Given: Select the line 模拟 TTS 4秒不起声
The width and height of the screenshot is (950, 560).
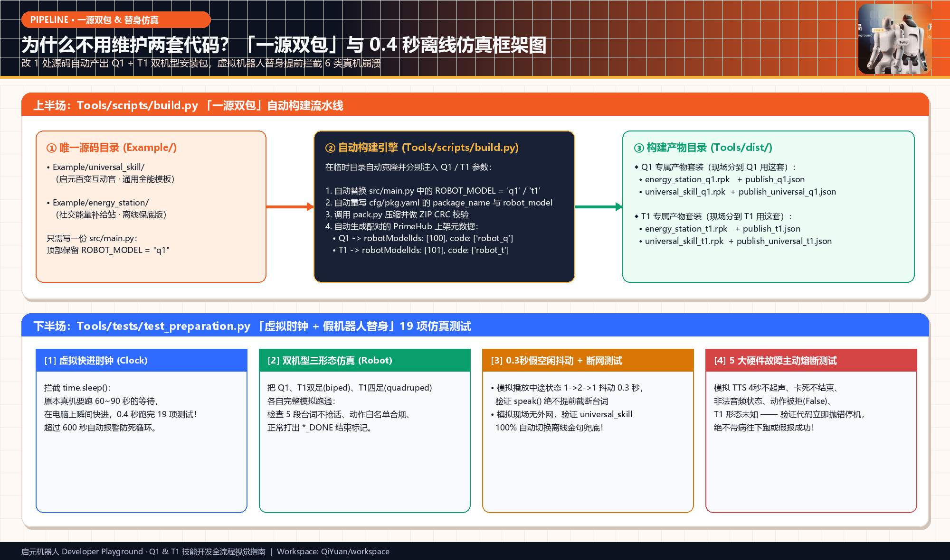Looking at the screenshot, I should [777, 388].
